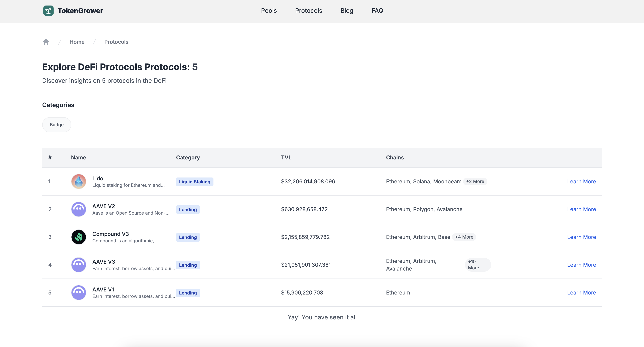This screenshot has height=347, width=644.
Task: Click 'Ethereum, Polygon, Avalanche' chains text
Action: pos(424,209)
